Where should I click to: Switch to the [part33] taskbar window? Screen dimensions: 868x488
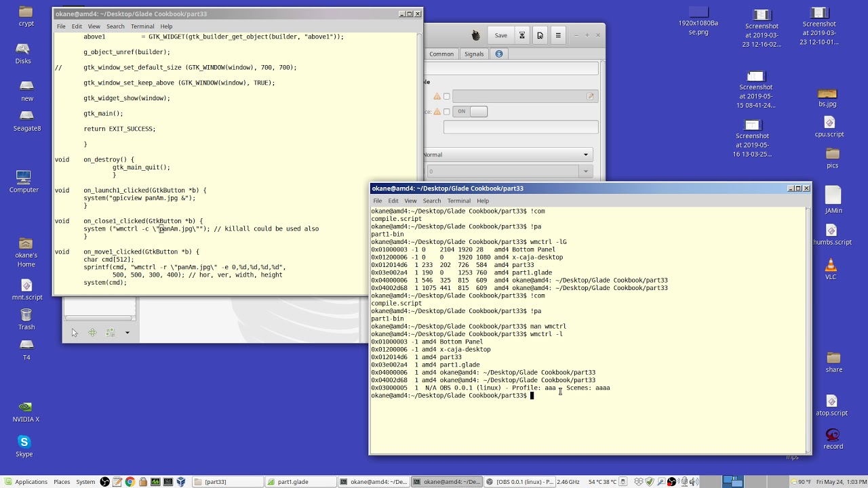tap(227, 482)
